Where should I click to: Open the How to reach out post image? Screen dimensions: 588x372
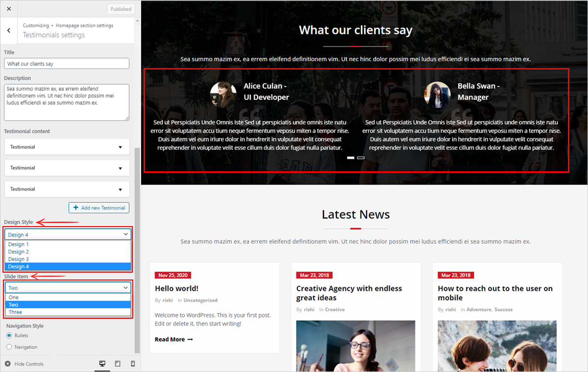point(497,346)
